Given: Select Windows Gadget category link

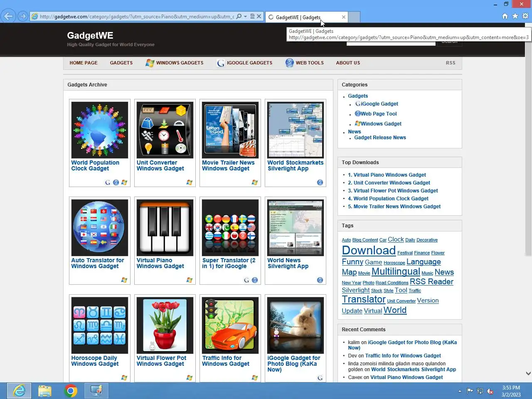Looking at the screenshot, I should pyautogui.click(x=381, y=124).
